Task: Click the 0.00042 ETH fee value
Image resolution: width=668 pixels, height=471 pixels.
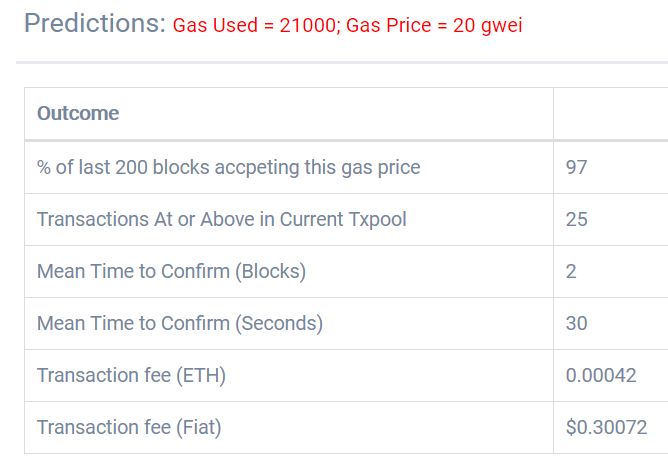Action: 601,375
